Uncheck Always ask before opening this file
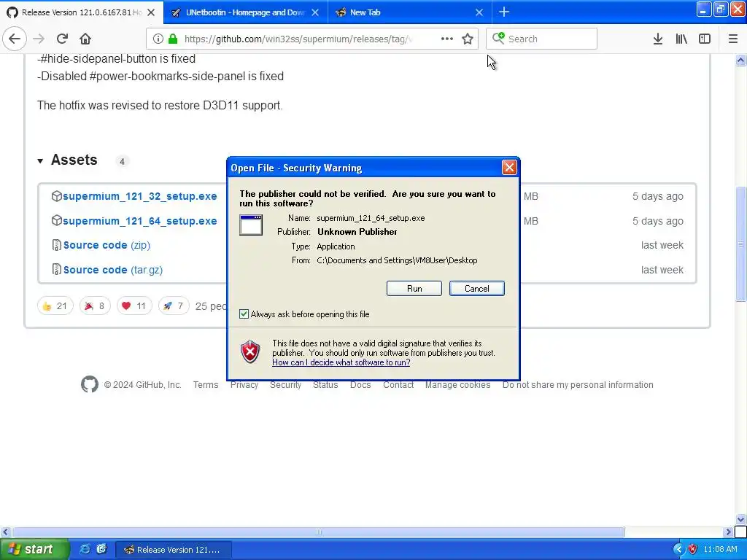Image resolution: width=747 pixels, height=560 pixels. click(244, 314)
